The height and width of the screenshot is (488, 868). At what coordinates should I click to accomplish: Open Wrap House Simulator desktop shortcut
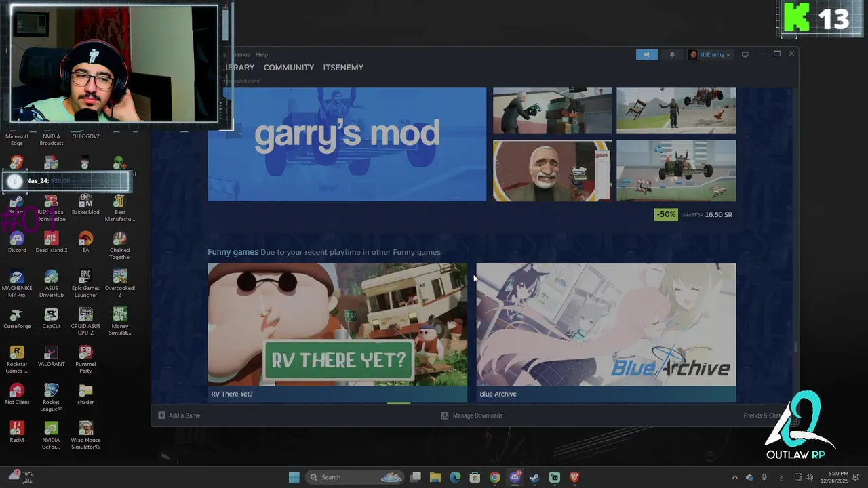point(85,435)
